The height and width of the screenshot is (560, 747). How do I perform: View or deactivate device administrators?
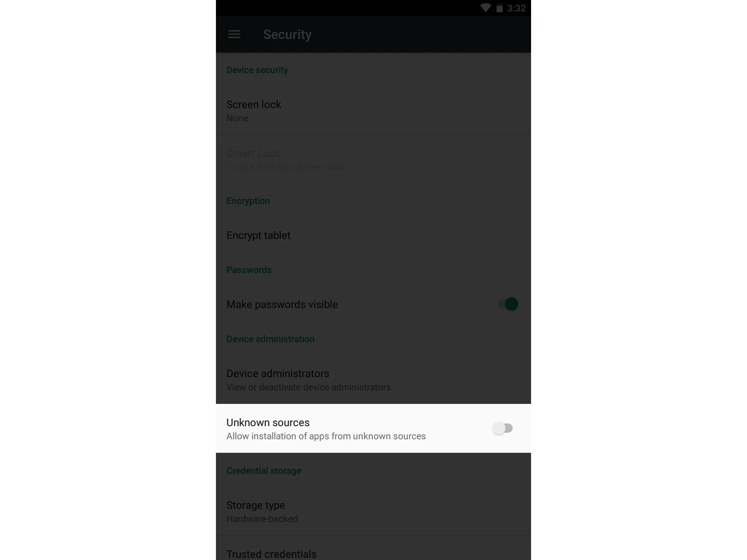[x=373, y=380]
